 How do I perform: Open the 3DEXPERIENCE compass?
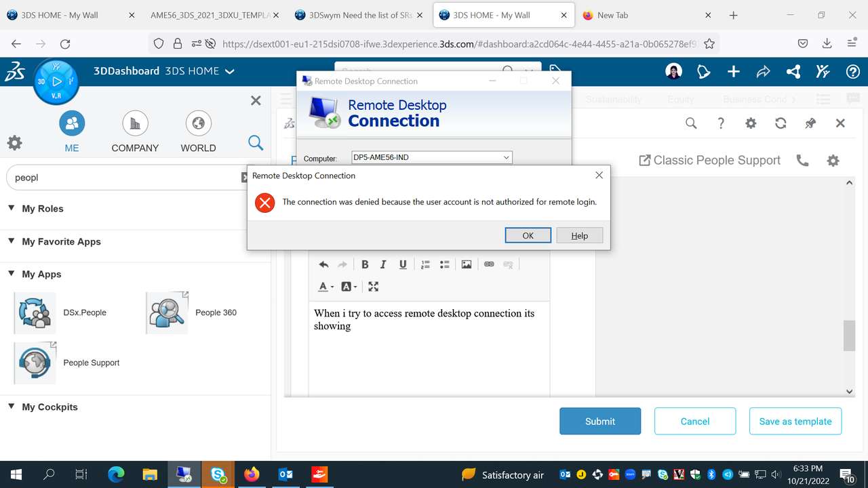[x=56, y=81]
